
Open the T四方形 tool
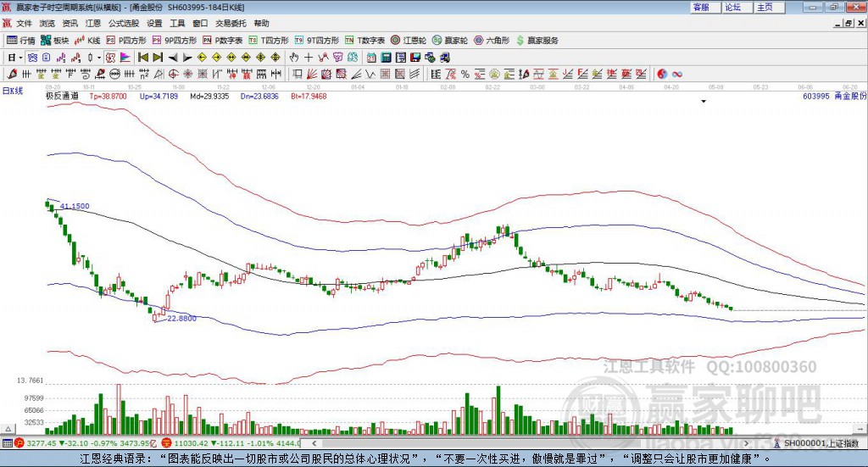pos(269,41)
